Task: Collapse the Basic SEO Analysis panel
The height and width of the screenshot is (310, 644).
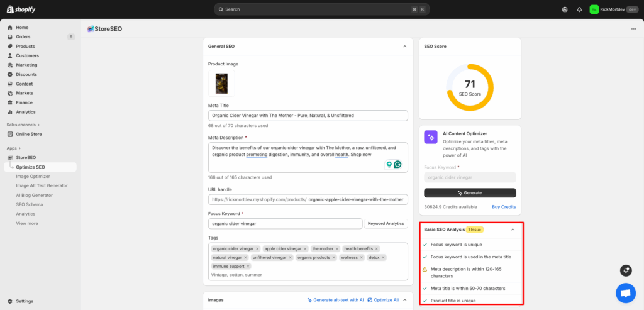Action: (x=513, y=230)
